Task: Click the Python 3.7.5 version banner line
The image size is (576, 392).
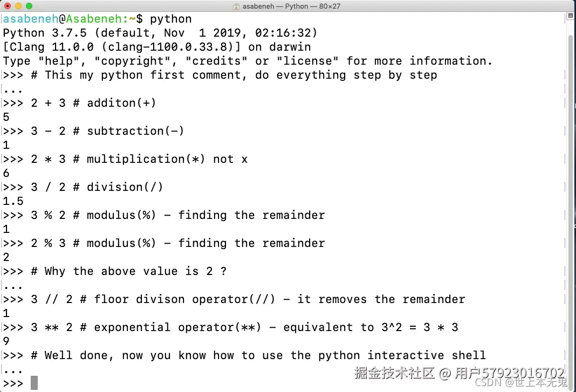Action: (x=160, y=33)
